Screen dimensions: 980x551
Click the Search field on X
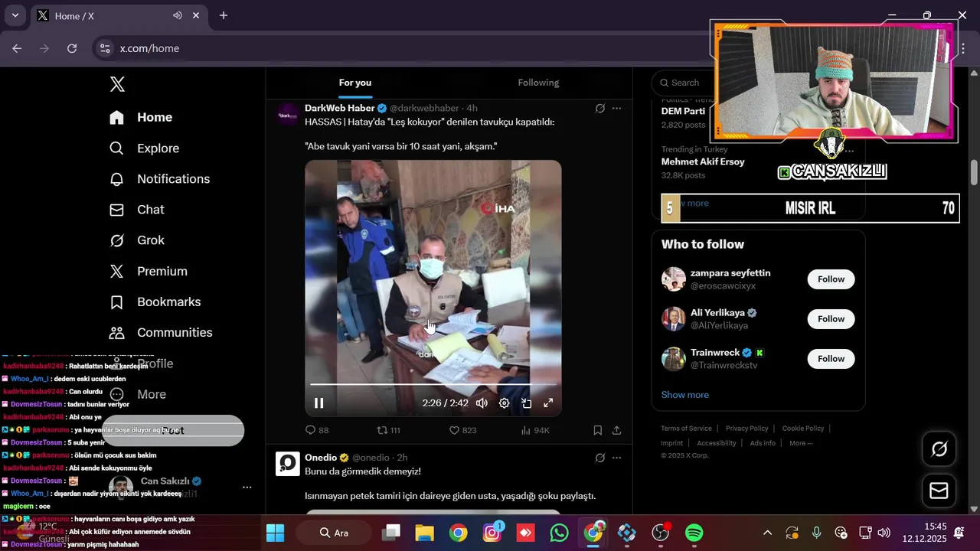[x=684, y=83]
